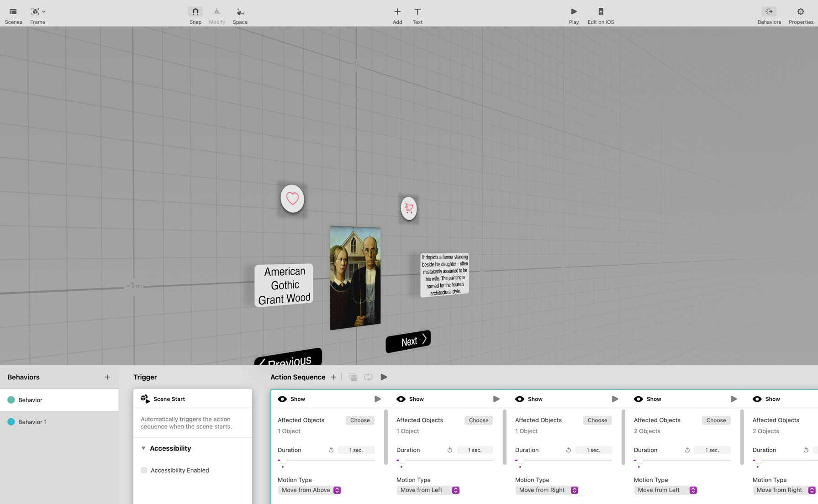Open fourth action's Move from Left dropdown

[666, 490]
